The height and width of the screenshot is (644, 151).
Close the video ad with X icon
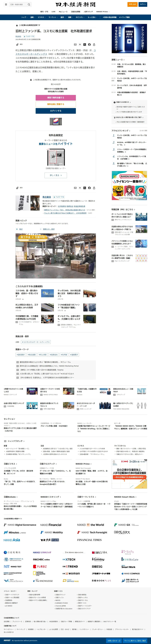tap(94, 235)
